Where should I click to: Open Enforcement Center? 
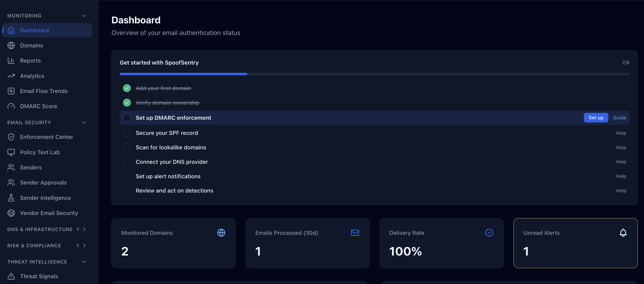(47, 137)
